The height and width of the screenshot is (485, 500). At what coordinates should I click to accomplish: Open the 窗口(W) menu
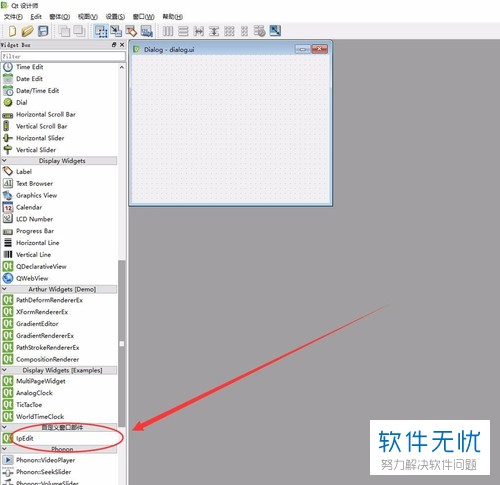coord(144,17)
